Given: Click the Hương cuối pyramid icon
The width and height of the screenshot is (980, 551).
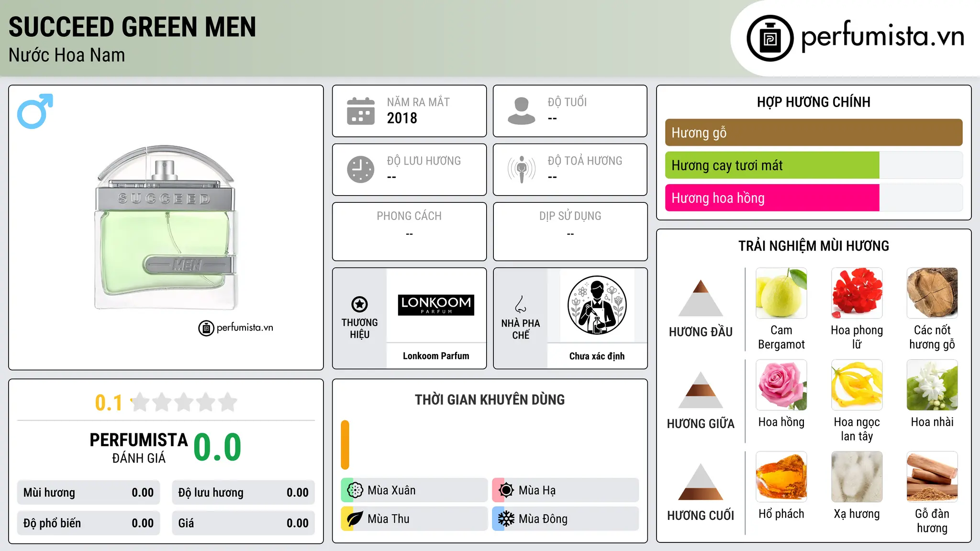Looking at the screenshot, I should (701, 482).
